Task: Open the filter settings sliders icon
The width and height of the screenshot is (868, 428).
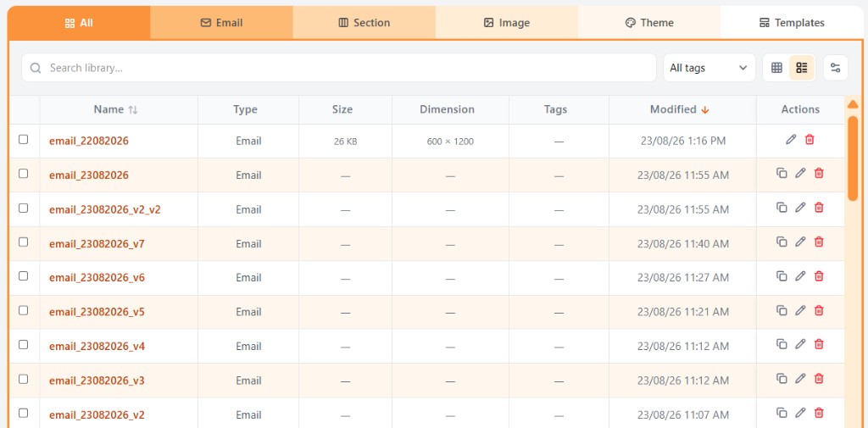Action: (x=835, y=68)
